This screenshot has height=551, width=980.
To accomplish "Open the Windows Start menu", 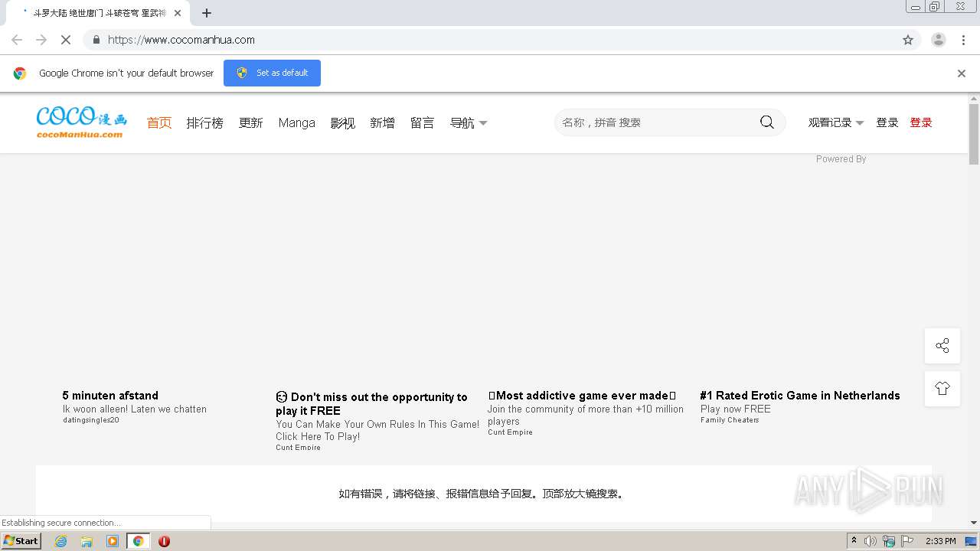I will [21, 541].
